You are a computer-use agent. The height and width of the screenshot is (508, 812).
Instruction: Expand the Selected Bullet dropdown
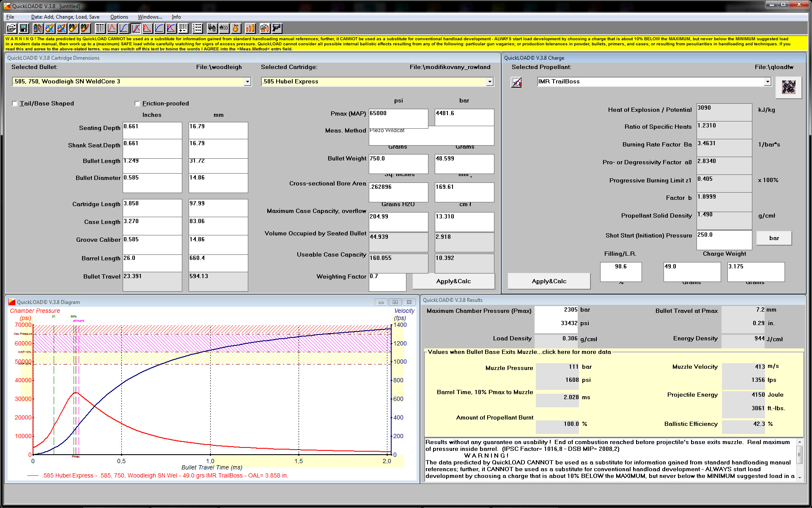pyautogui.click(x=247, y=82)
